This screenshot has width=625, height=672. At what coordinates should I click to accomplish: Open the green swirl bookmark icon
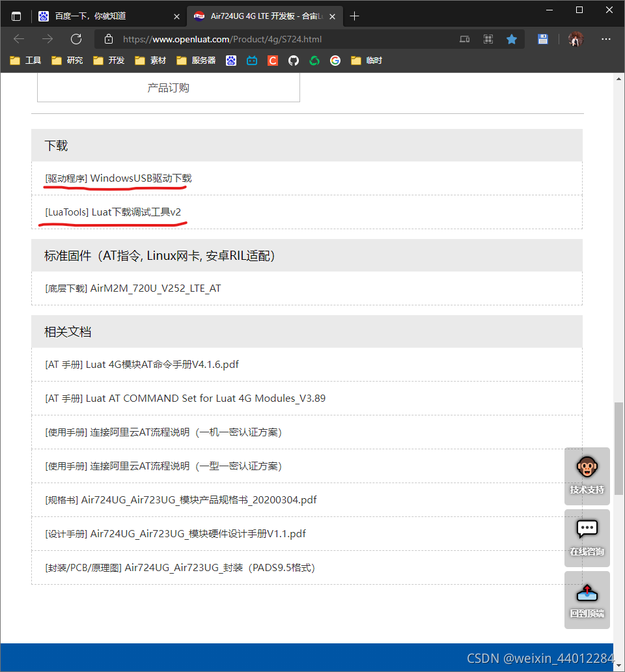[x=314, y=61]
